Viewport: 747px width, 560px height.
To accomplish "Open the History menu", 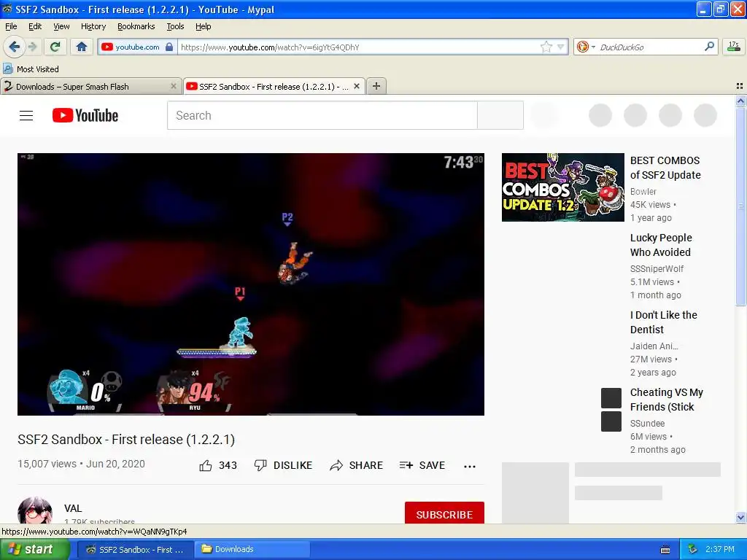I will pos(93,26).
